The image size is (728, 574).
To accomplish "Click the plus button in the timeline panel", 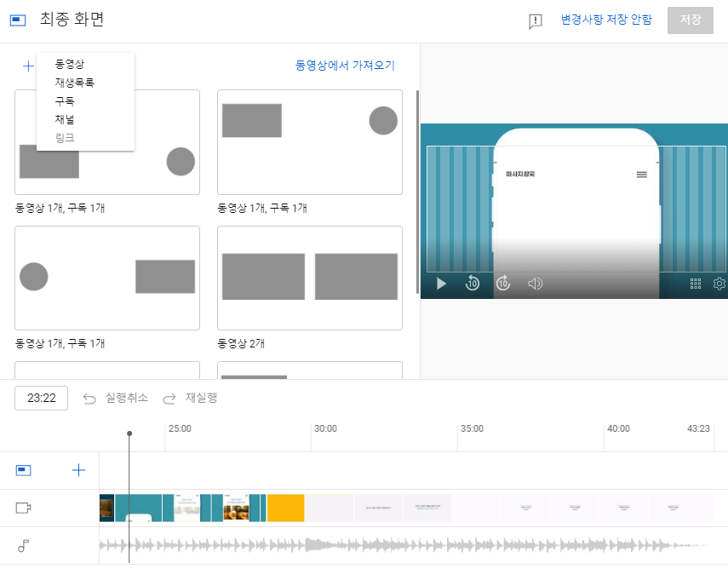I will [78, 469].
